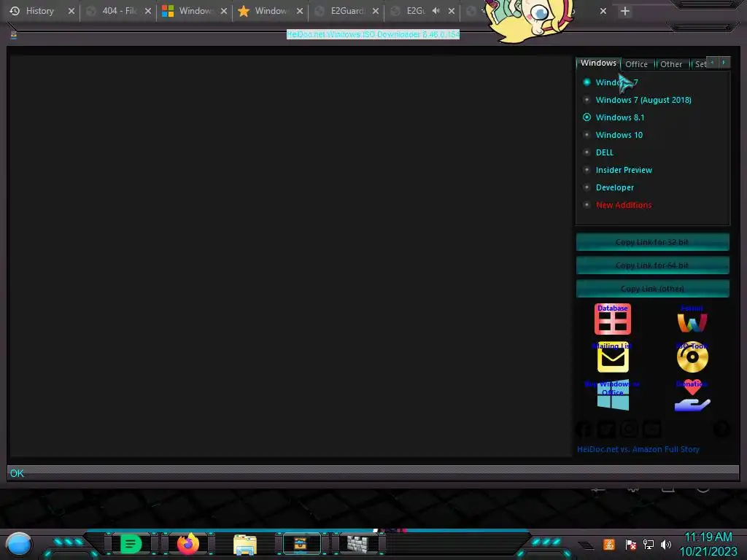Viewport: 747px width, 560px height.
Task: Click the OK status bar text
Action: [17, 473]
